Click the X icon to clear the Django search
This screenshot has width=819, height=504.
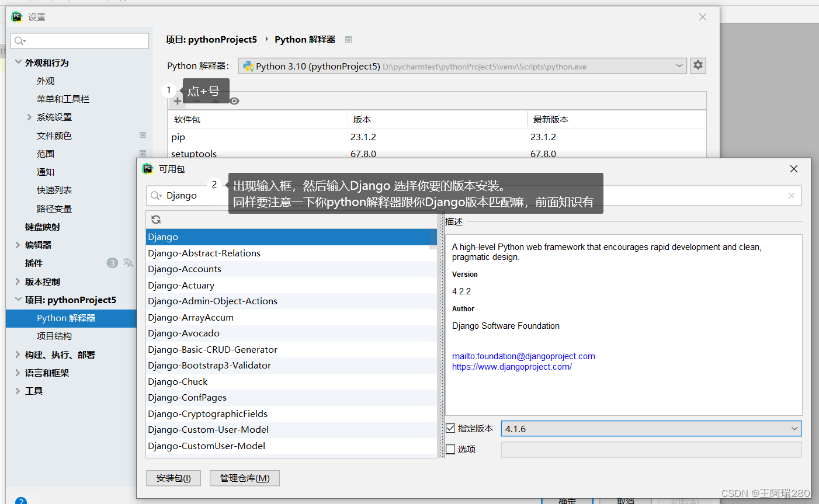coord(792,196)
